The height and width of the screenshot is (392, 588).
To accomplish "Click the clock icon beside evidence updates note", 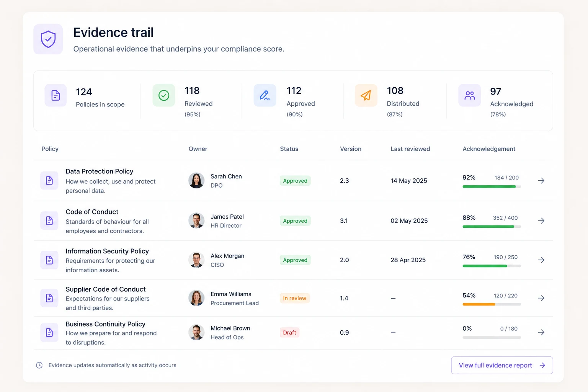I will [39, 365].
